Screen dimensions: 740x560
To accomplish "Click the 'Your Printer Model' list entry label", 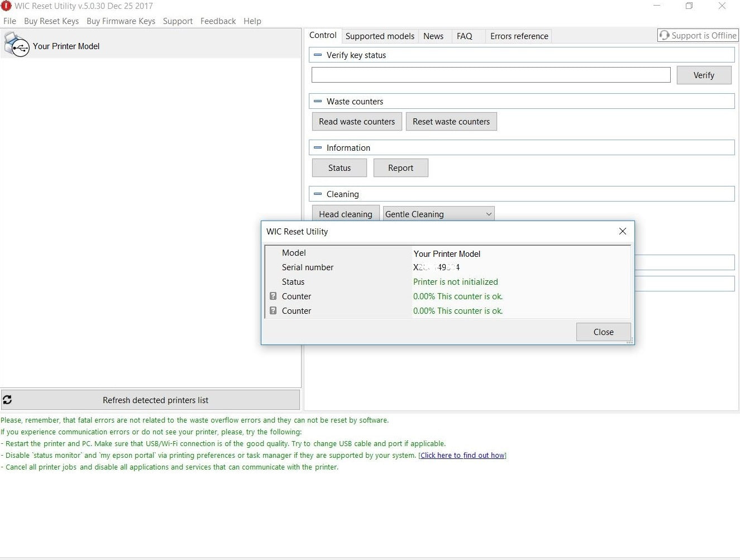I will click(66, 46).
